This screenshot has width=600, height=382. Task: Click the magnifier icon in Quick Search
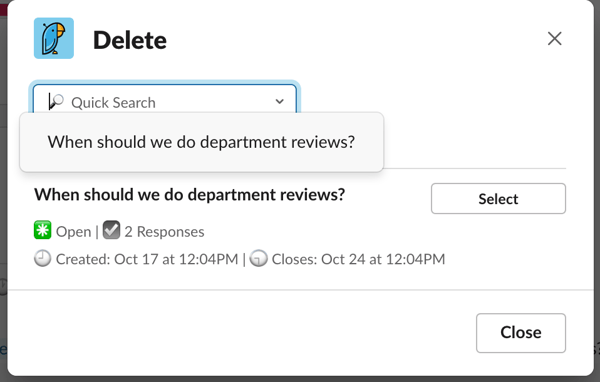(57, 101)
